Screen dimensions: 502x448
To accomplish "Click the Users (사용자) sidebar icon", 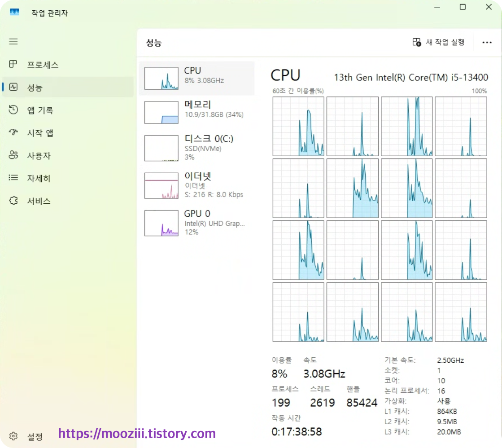I will [13, 155].
